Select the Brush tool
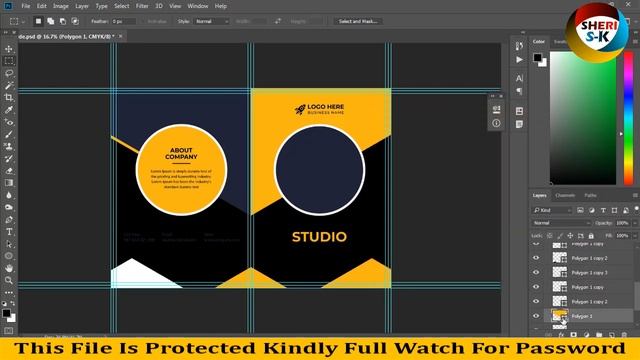This screenshot has width=640, height=360. (9, 134)
